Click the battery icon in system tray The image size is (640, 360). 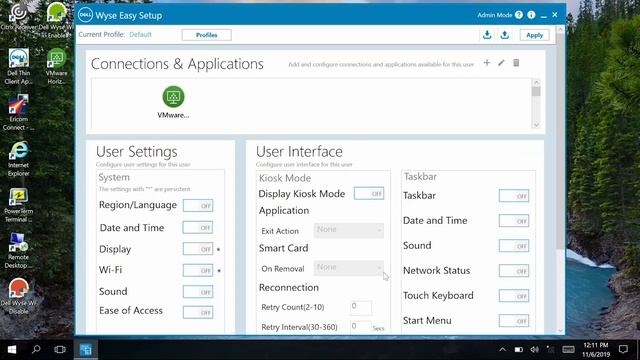pyautogui.click(x=518, y=349)
